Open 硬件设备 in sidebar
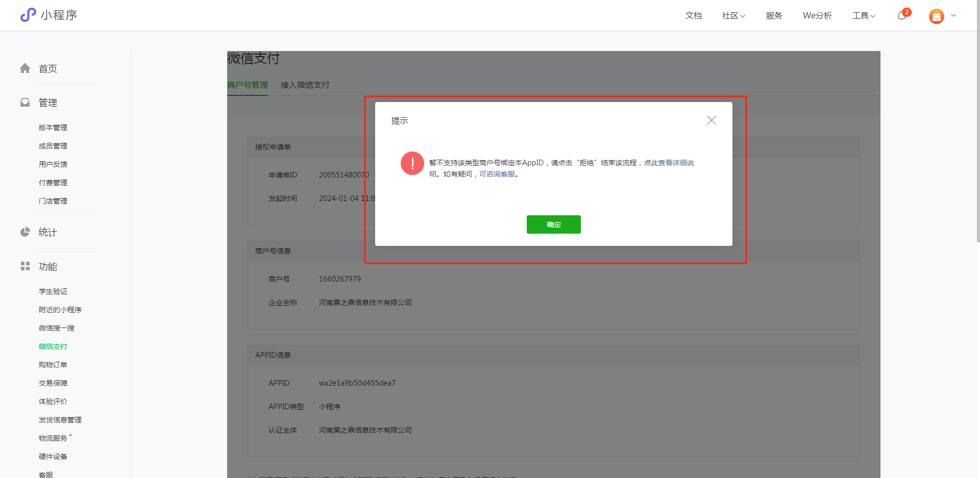Image resolution: width=980 pixels, height=478 pixels. click(53, 457)
